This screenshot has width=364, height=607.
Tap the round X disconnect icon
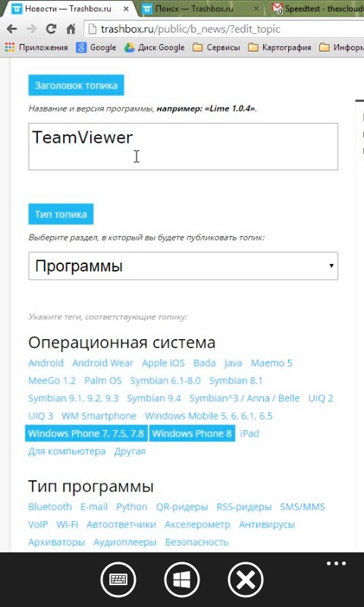coord(246,580)
